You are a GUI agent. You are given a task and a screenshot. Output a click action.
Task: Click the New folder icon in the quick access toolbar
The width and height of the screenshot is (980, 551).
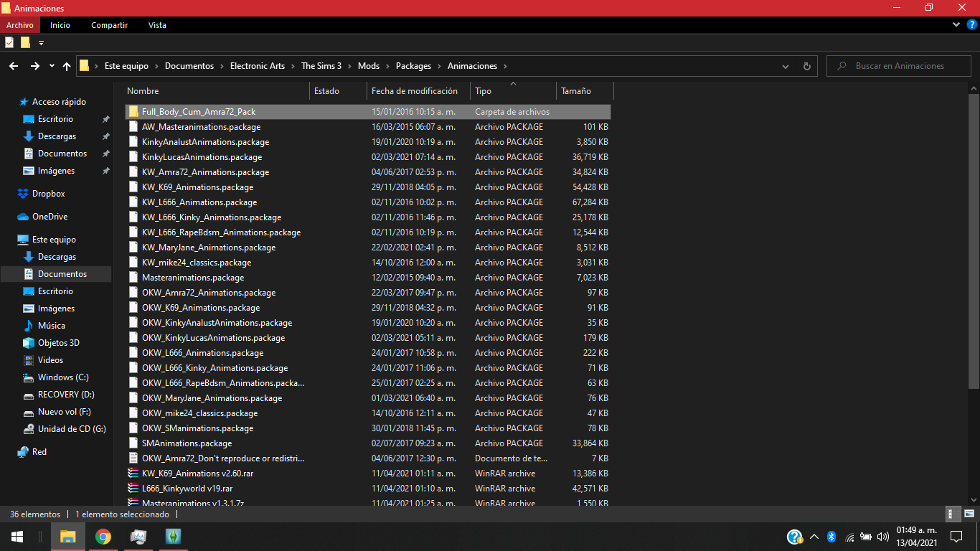click(25, 43)
